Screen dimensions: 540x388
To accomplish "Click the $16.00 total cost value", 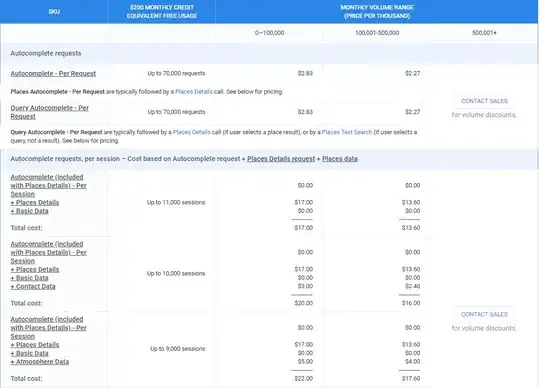I will click(411, 303).
